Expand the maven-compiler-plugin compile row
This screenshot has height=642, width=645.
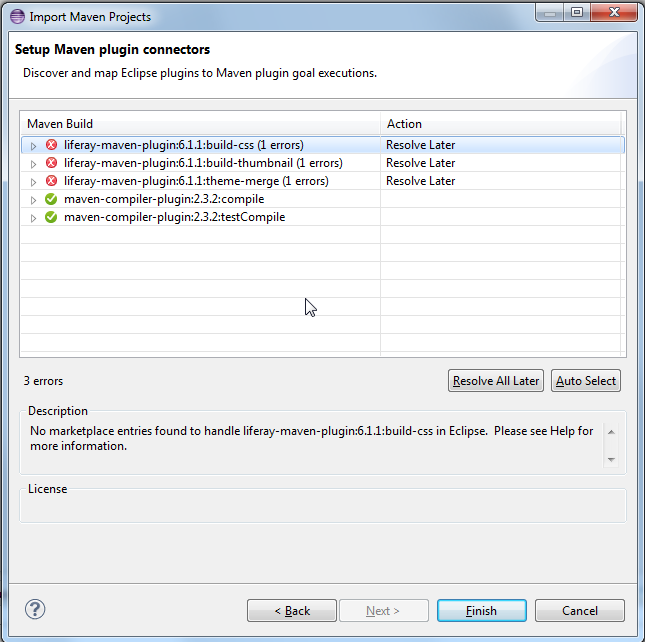pyautogui.click(x=33, y=200)
